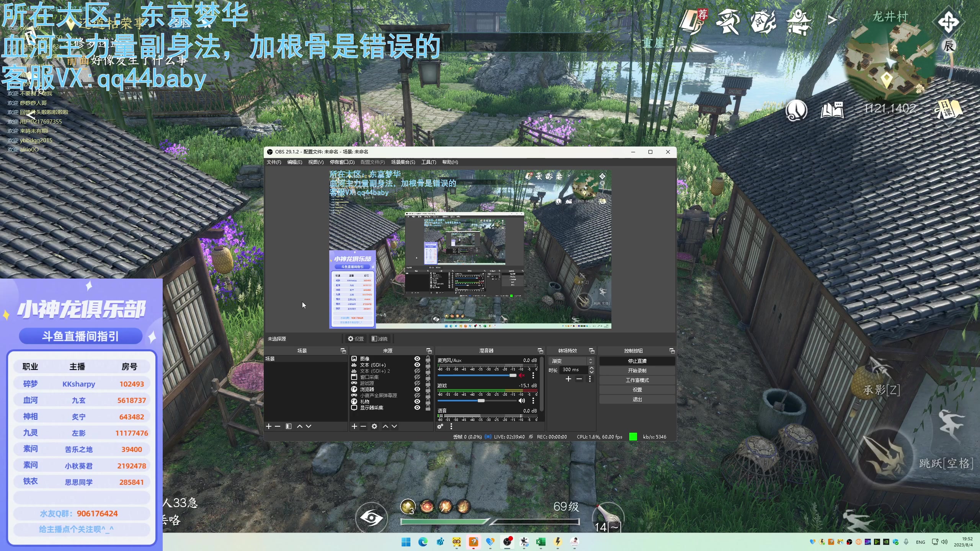
Task: Click the 退出 button
Action: pos(637,399)
